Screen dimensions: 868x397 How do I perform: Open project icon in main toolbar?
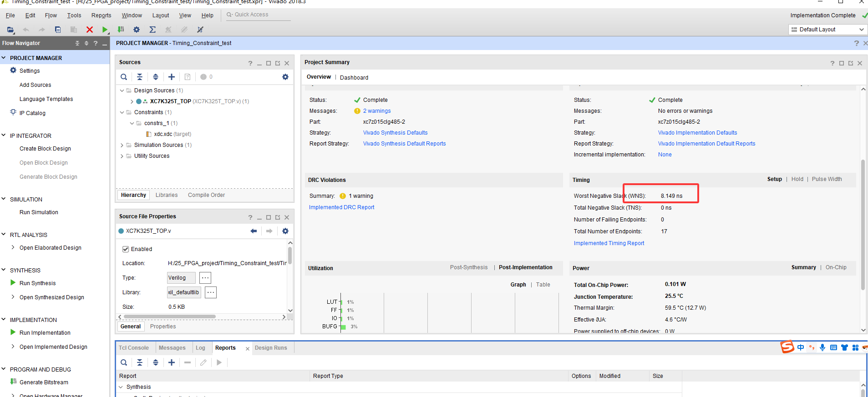[x=10, y=30]
